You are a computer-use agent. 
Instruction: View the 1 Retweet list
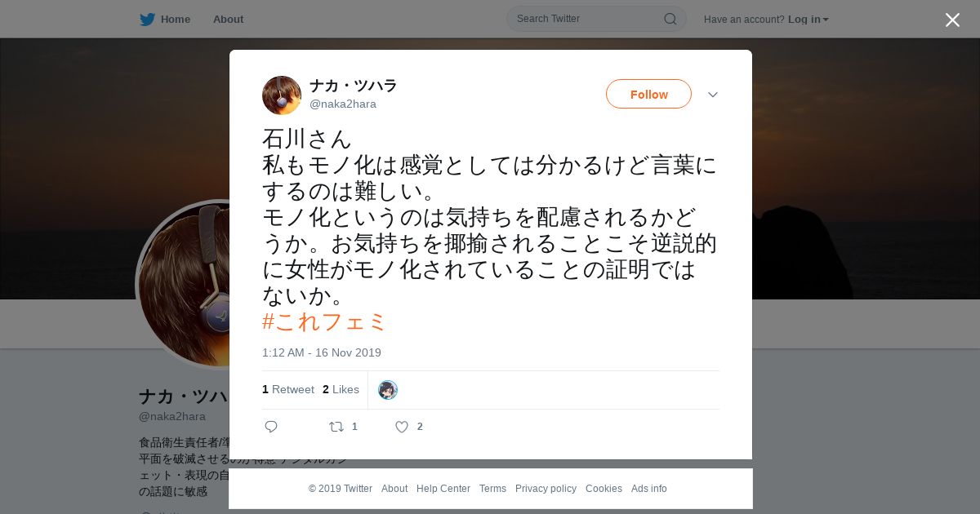point(288,389)
